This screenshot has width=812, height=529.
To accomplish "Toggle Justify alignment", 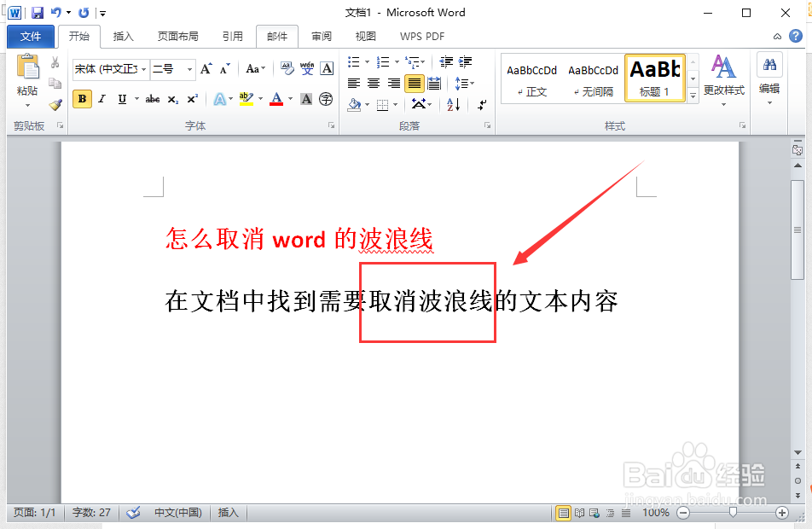I will click(x=415, y=83).
